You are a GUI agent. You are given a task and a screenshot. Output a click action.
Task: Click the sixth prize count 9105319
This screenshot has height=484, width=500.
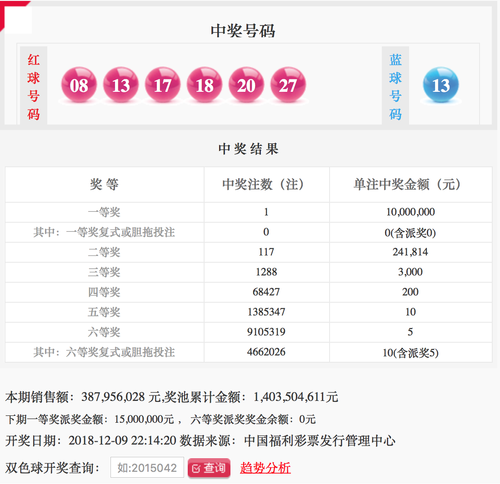point(266,332)
